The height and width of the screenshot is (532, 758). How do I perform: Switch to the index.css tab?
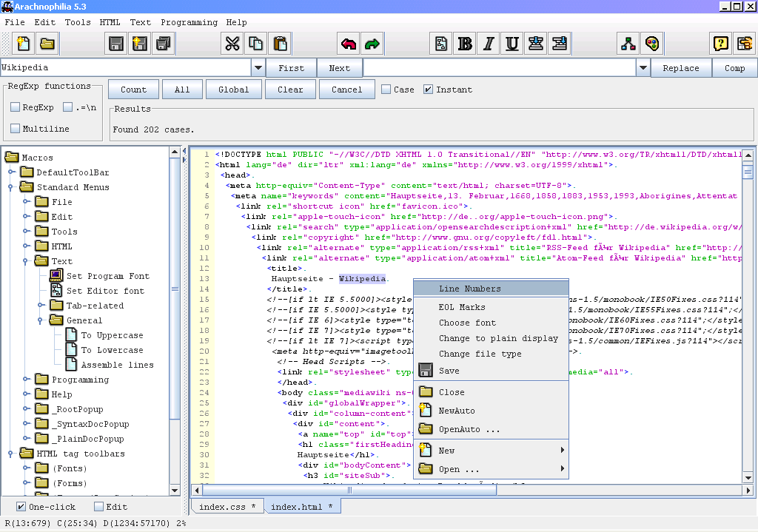tap(227, 506)
